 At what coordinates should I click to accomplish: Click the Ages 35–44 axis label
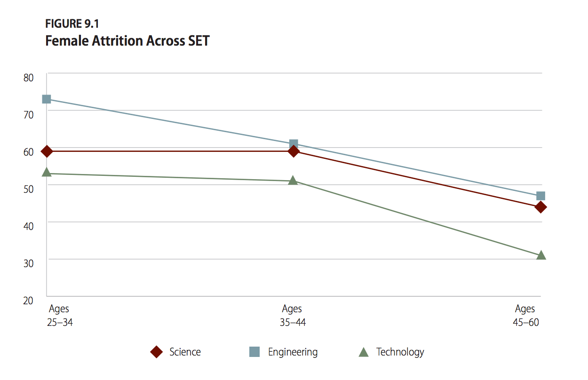(292, 316)
